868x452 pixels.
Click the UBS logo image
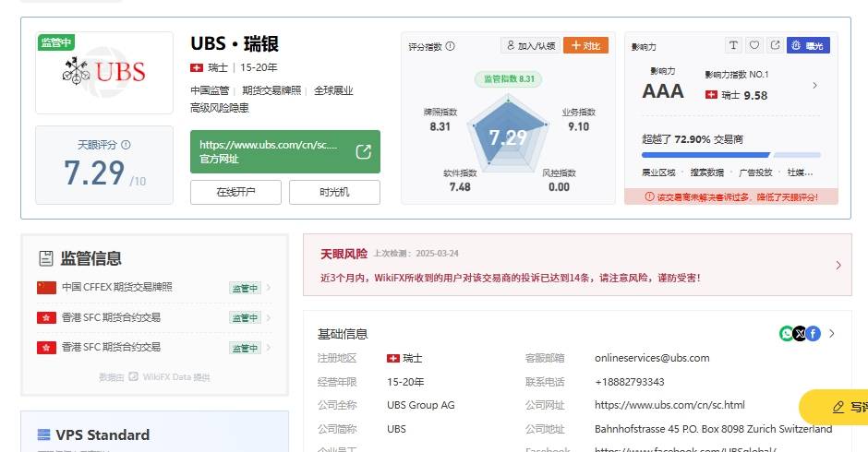(104, 72)
